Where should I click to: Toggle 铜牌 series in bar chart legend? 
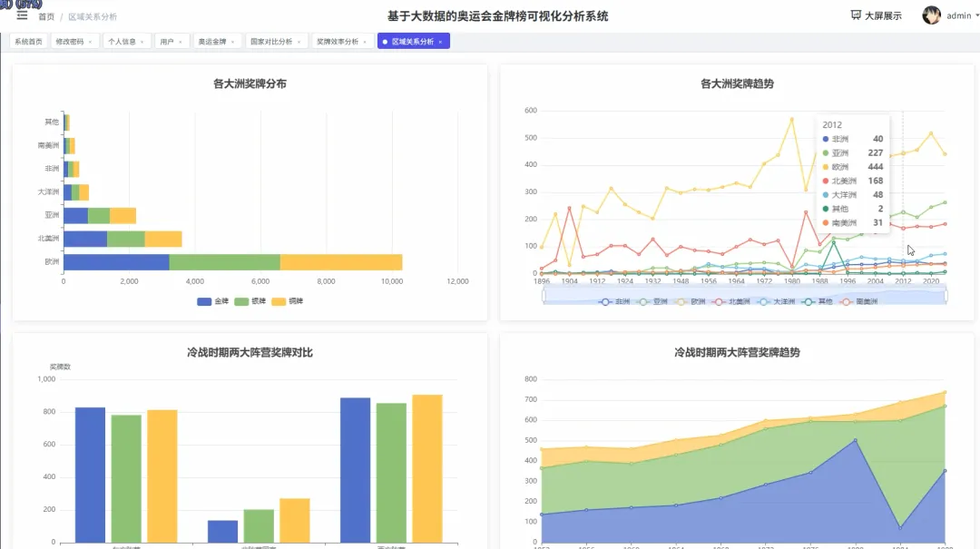click(x=288, y=301)
